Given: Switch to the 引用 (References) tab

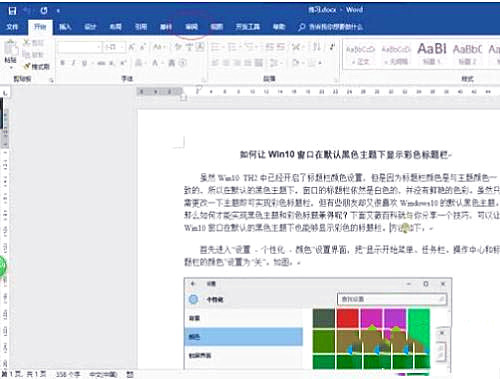Looking at the screenshot, I should (141, 27).
